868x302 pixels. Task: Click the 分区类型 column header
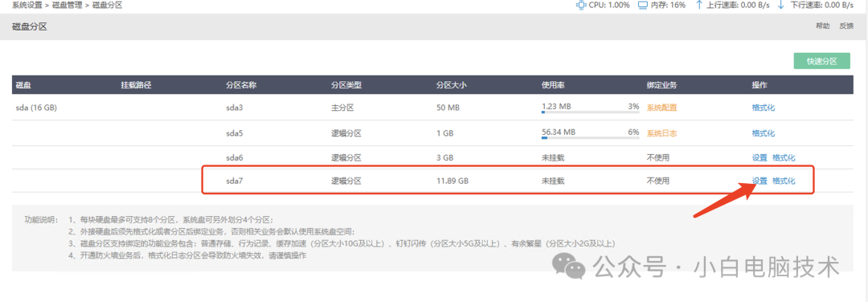pyautogui.click(x=346, y=85)
